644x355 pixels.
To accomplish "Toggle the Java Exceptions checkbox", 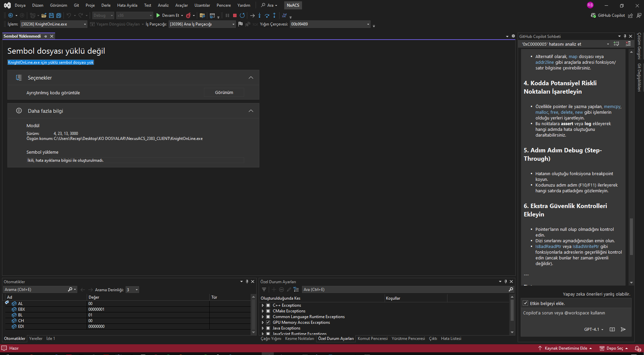I will click(268, 328).
